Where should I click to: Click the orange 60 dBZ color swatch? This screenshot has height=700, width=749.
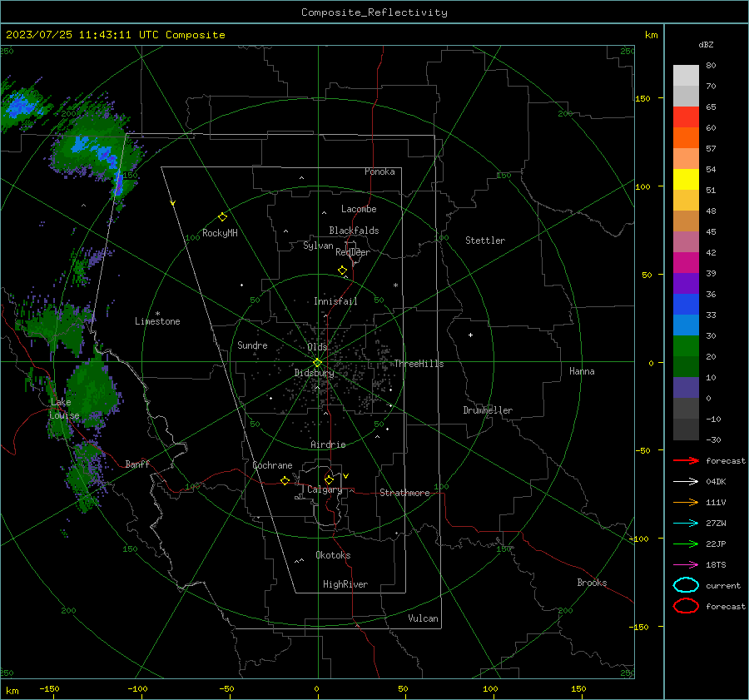click(686, 137)
